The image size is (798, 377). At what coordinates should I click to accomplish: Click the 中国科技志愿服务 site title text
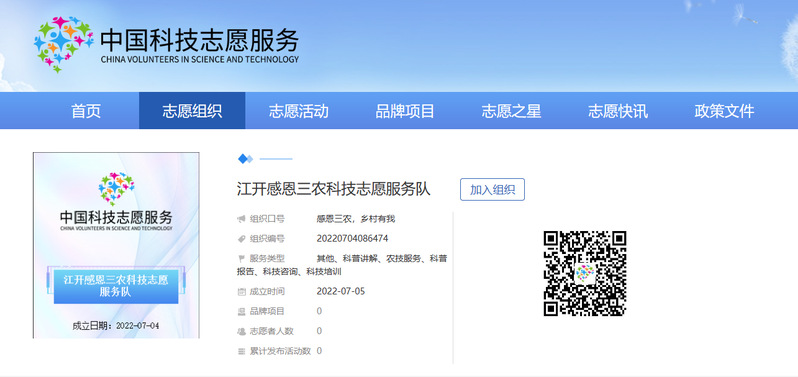tap(200, 40)
